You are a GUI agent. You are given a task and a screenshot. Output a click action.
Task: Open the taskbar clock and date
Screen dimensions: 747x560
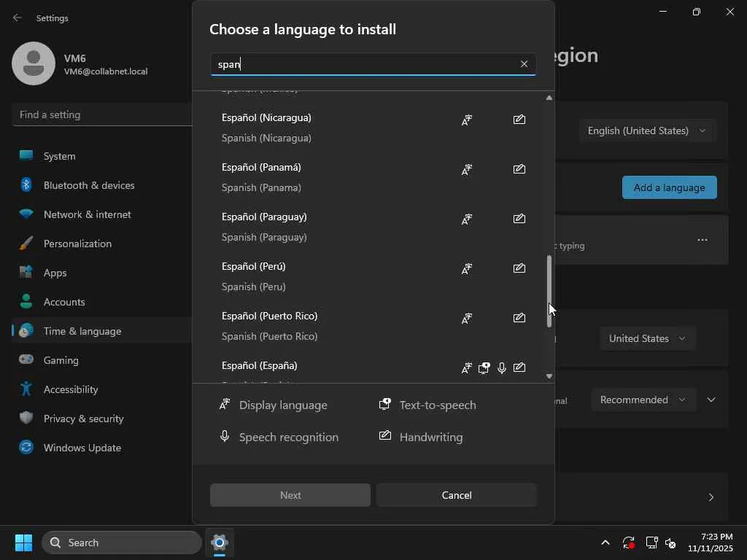pos(710,542)
